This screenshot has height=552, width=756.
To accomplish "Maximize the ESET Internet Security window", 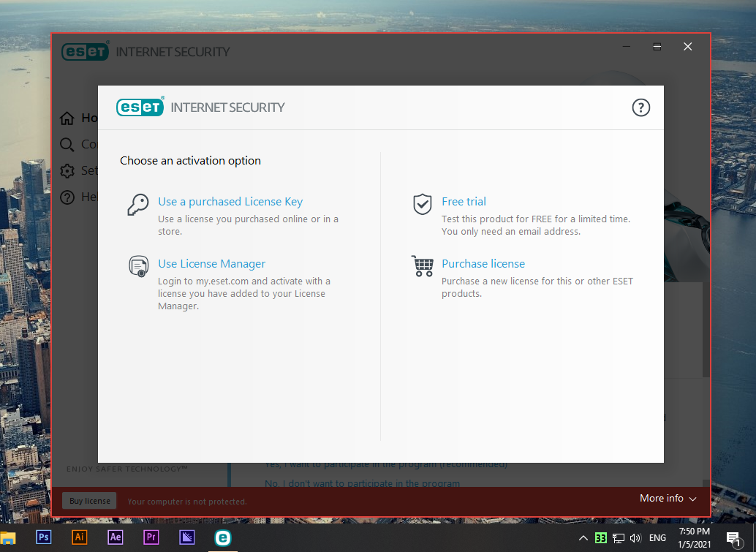I will (657, 46).
